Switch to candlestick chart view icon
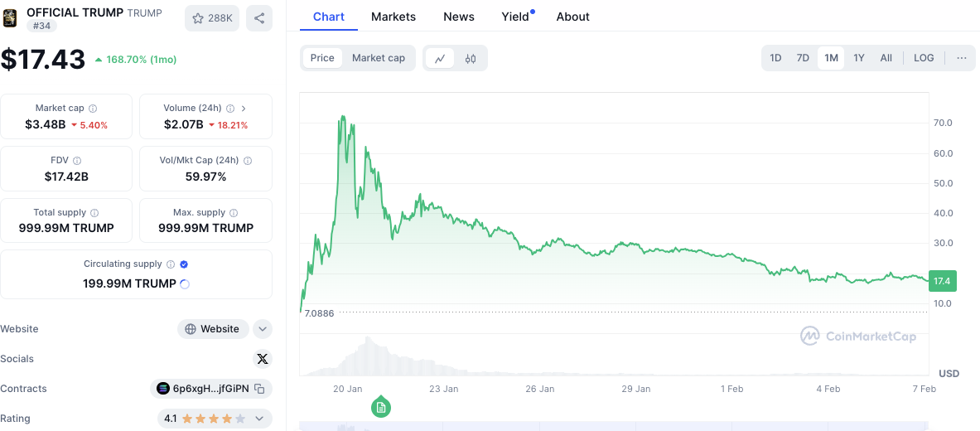 pyautogui.click(x=471, y=58)
